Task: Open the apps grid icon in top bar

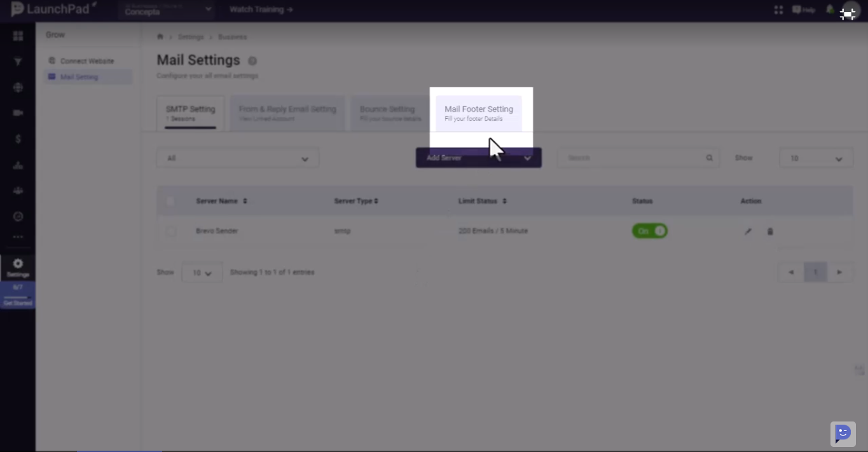Action: (778, 10)
